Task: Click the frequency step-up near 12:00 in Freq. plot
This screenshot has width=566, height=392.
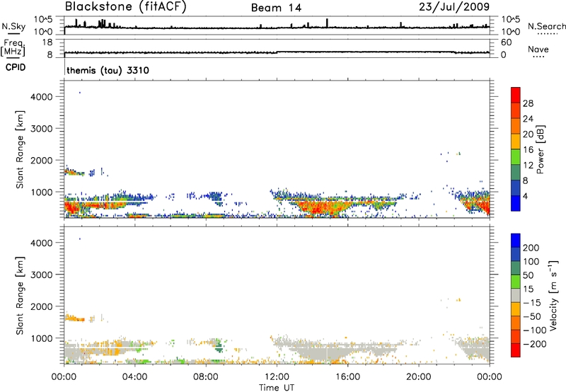Action: tap(277, 52)
